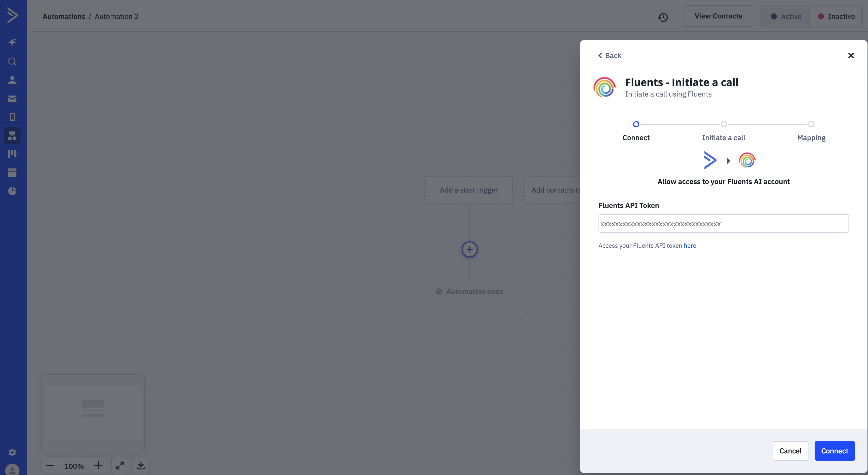Viewport: 868px width, 475px height.
Task: Click the download automation icon
Action: click(x=141, y=465)
